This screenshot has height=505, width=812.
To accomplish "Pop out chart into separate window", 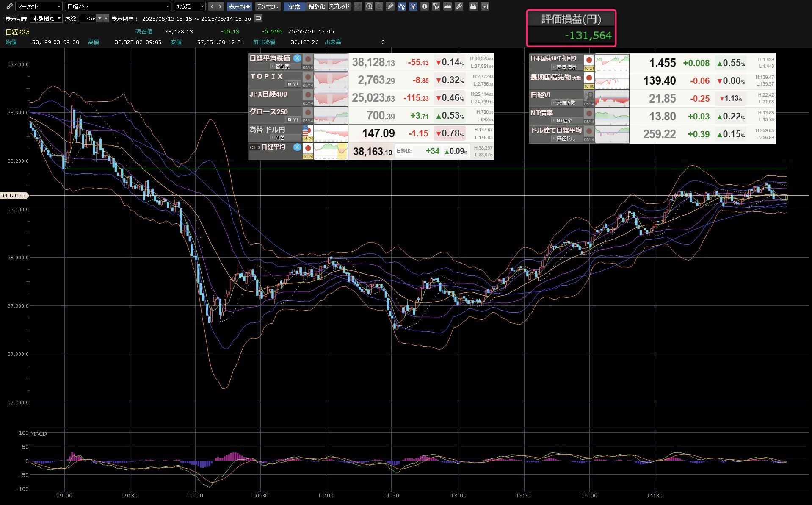I will pos(485,6).
